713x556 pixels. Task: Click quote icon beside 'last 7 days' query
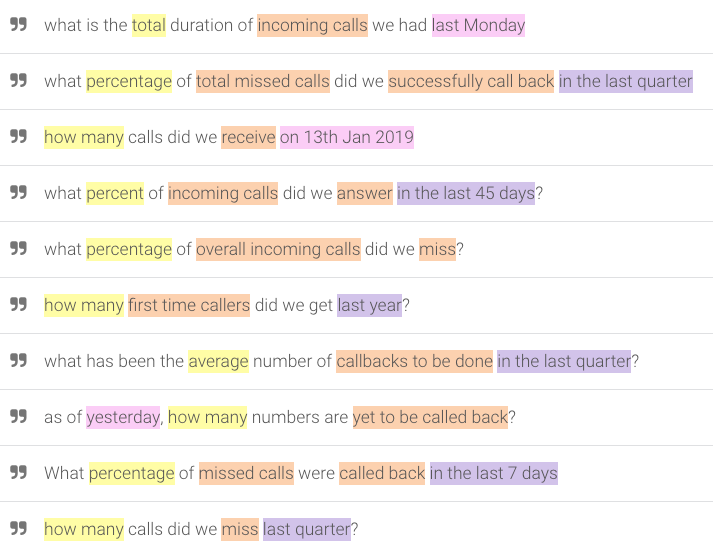(x=19, y=472)
